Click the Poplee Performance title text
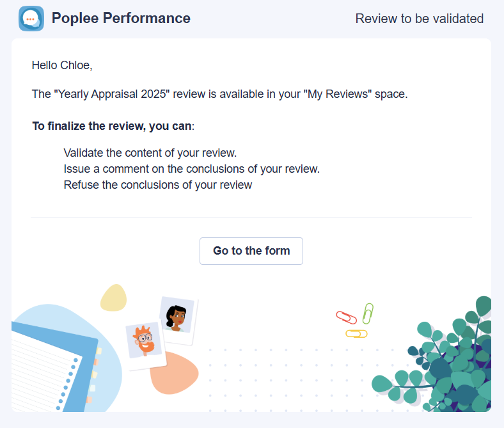The height and width of the screenshot is (428, 504). (121, 18)
